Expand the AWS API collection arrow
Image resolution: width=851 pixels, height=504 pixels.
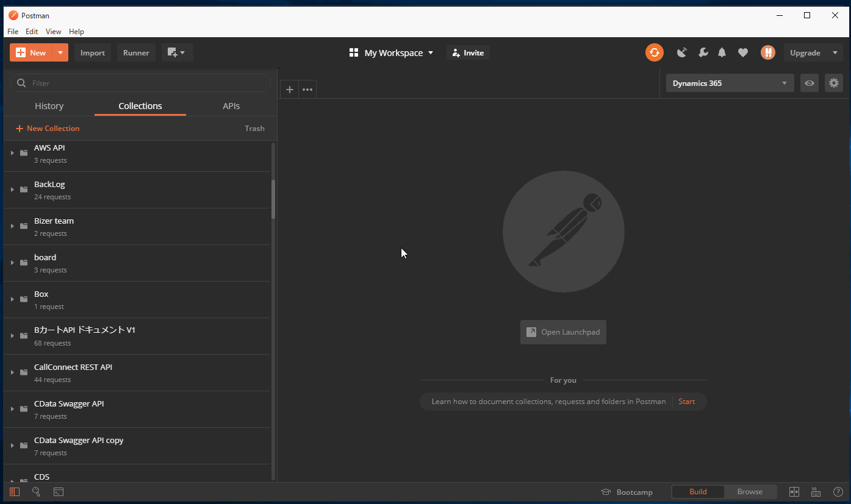click(12, 153)
